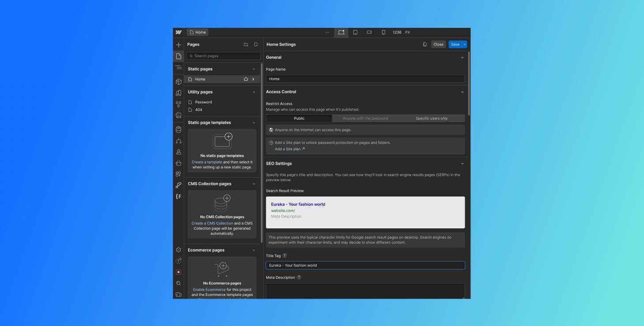The height and width of the screenshot is (326, 644).
Task: Open the Add elements panel
Action: click(x=178, y=45)
